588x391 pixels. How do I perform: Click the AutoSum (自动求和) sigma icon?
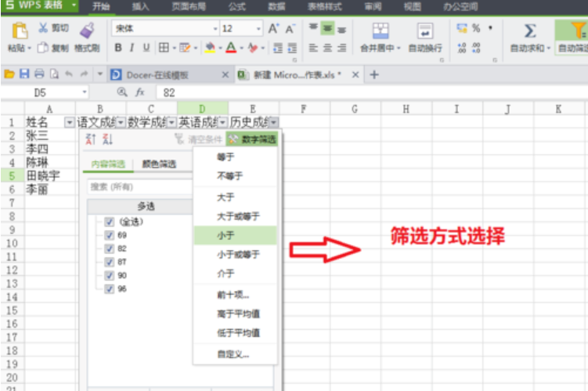[x=530, y=30]
